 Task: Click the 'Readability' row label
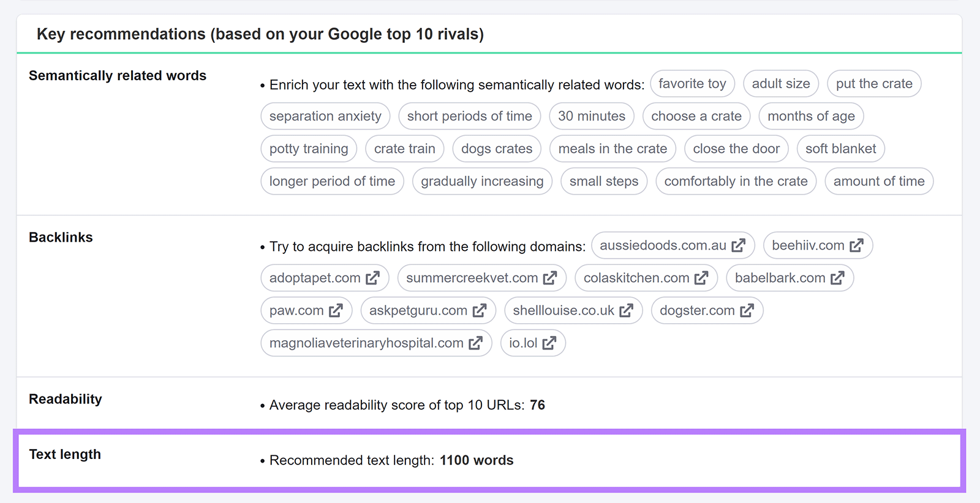point(66,399)
